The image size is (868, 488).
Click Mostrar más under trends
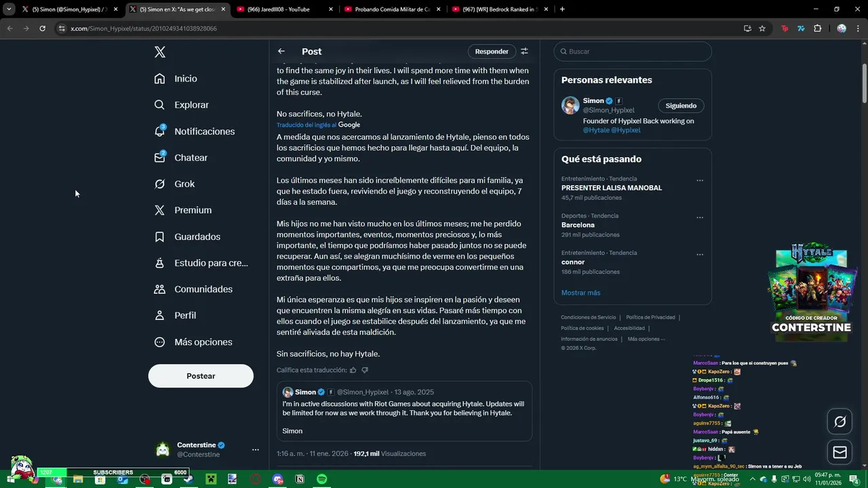pyautogui.click(x=580, y=293)
